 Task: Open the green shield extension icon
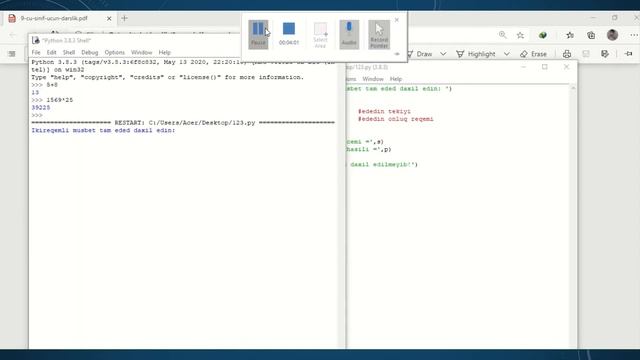pos(542,36)
